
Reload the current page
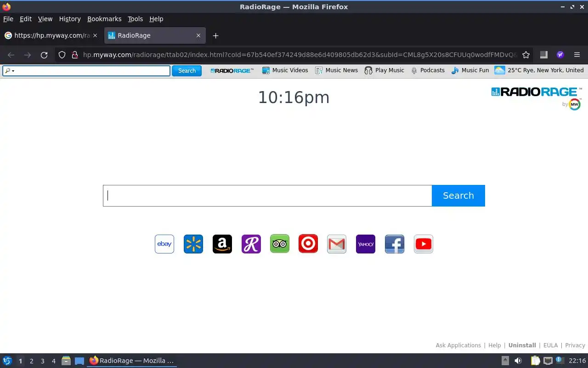click(44, 55)
